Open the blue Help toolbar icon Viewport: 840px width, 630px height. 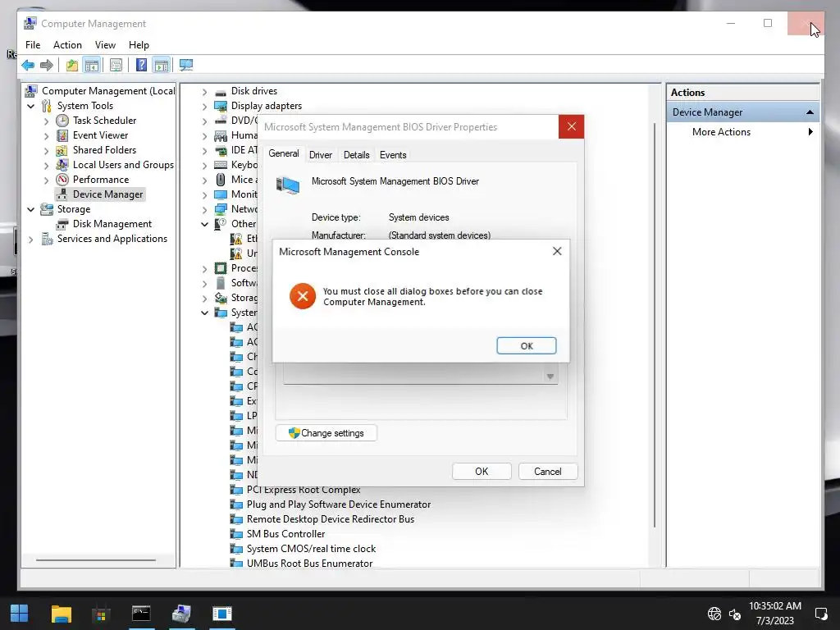coord(141,66)
